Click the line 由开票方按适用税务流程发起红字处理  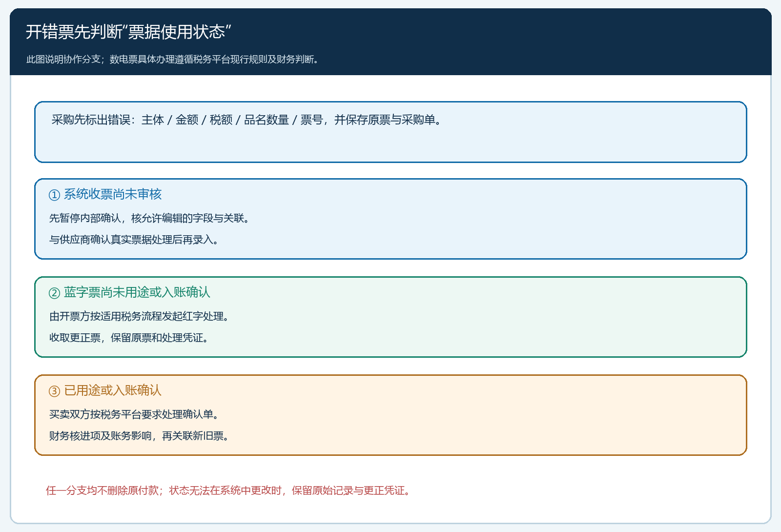(x=140, y=316)
